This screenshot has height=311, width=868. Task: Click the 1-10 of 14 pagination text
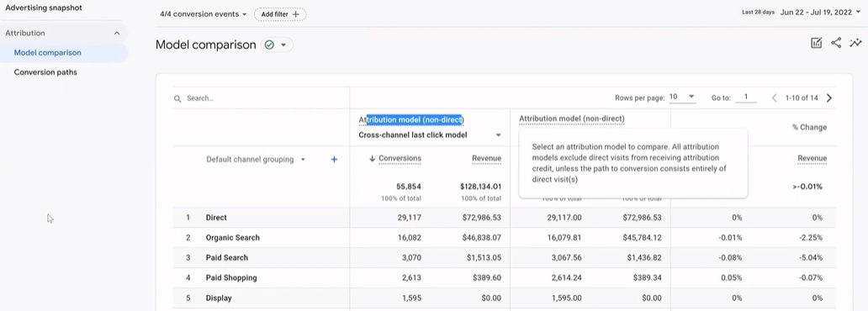point(802,98)
